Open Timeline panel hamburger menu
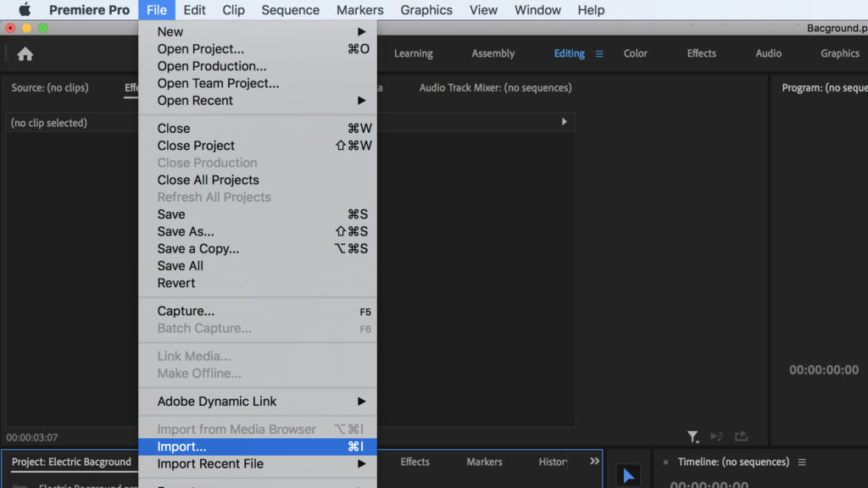This screenshot has width=868, height=488. pos(802,463)
